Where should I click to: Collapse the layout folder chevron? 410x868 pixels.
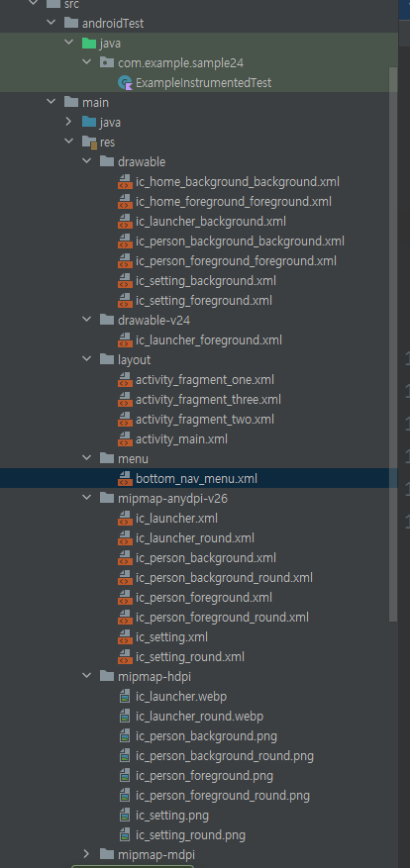point(86,360)
